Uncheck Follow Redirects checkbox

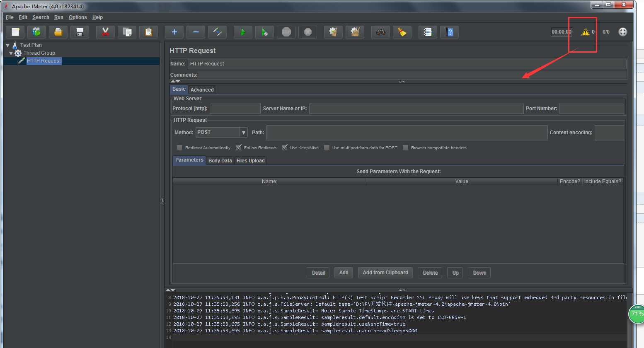[x=238, y=147]
